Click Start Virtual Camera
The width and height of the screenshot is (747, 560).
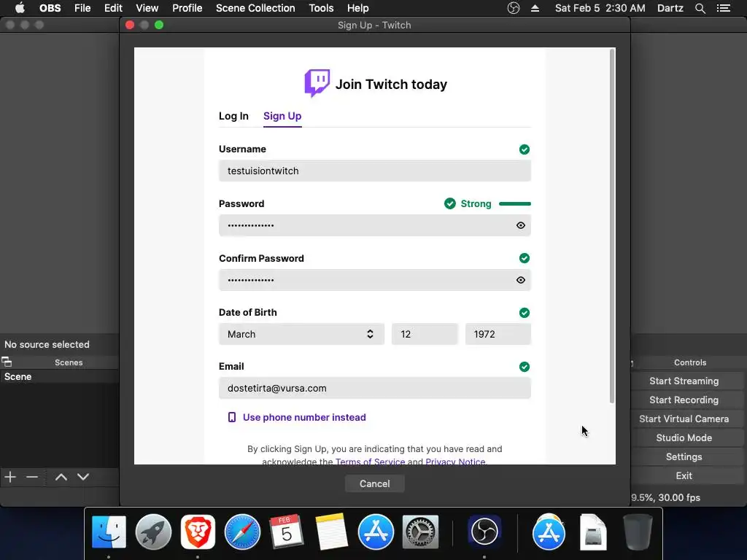tap(684, 419)
